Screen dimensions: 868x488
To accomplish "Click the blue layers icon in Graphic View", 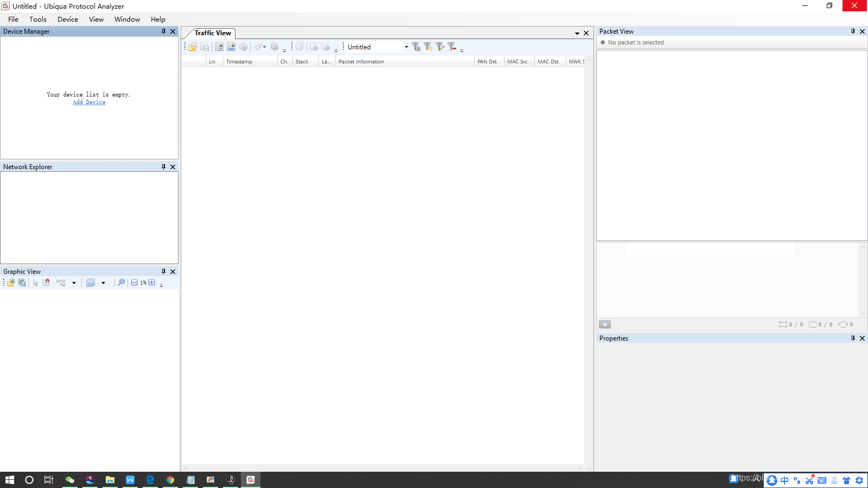I will click(x=91, y=282).
